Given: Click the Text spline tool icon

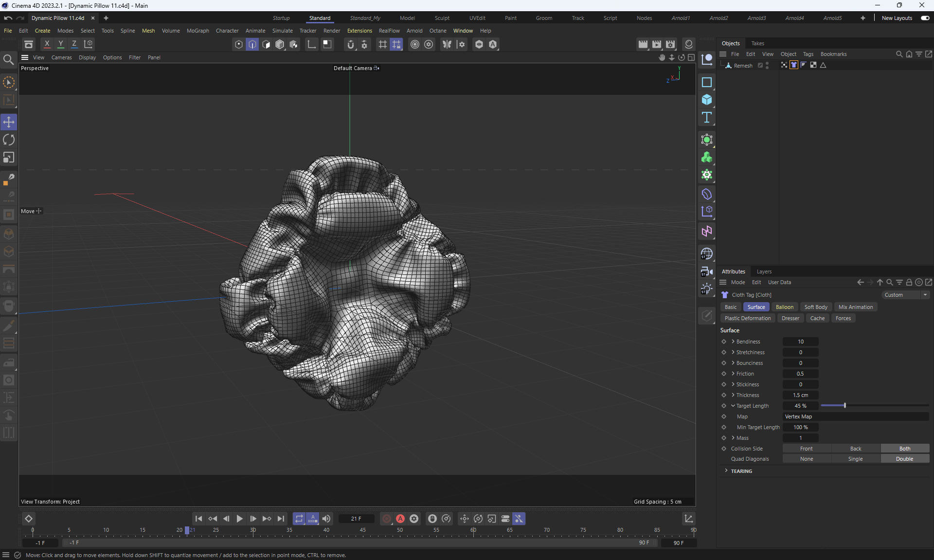Looking at the screenshot, I should pyautogui.click(x=707, y=117).
